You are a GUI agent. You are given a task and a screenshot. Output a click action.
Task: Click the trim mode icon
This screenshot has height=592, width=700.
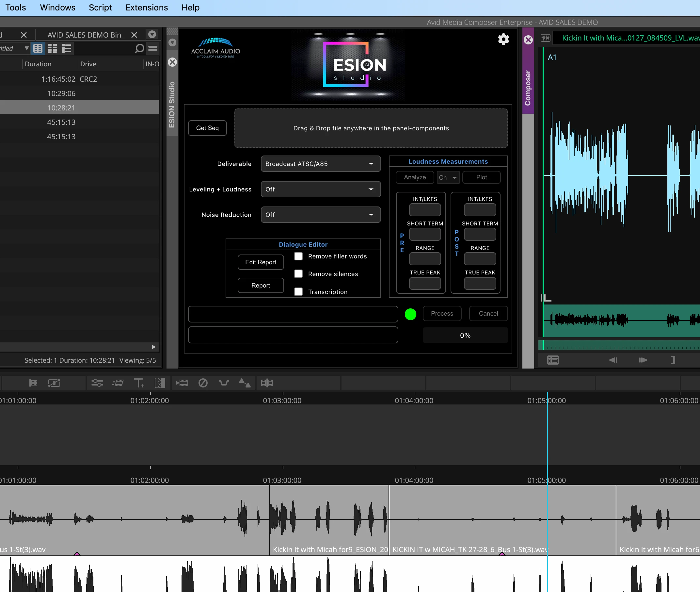267,383
